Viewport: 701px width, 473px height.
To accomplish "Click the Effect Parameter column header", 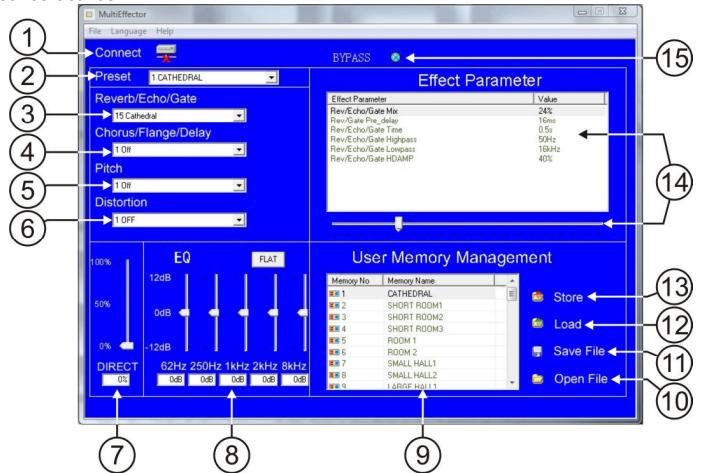I will (431, 99).
